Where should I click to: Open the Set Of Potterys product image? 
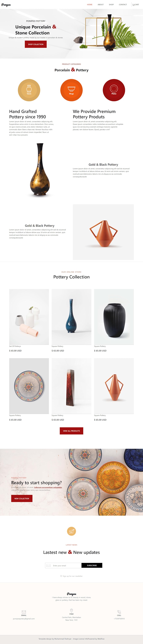pos(29,317)
